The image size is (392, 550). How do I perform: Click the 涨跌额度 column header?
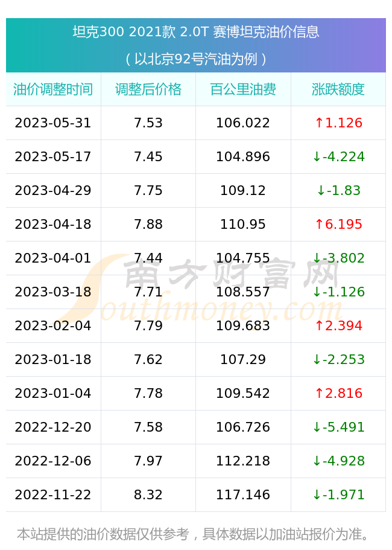[x=338, y=89]
